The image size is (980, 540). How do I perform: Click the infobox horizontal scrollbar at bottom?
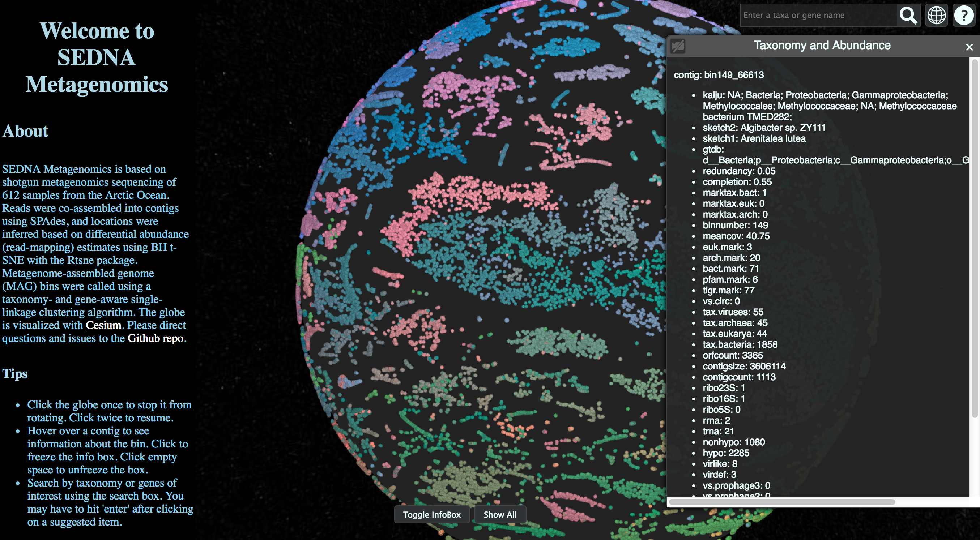click(782, 502)
